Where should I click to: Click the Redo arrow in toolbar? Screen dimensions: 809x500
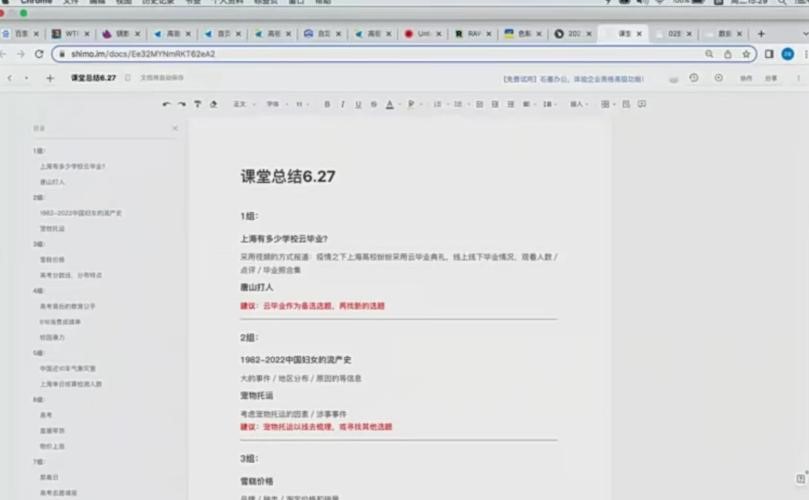pyautogui.click(x=182, y=104)
